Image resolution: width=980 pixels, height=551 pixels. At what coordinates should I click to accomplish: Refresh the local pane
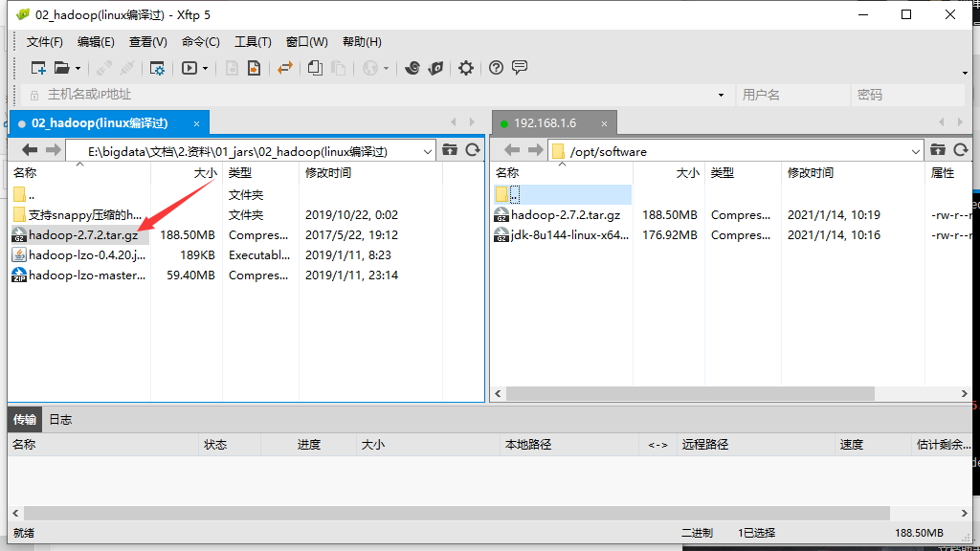click(473, 149)
